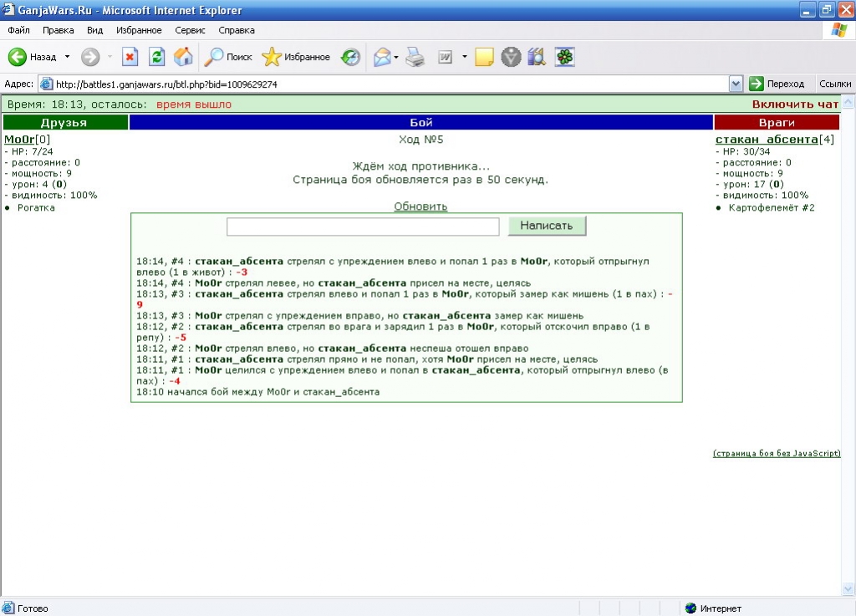Image resolution: width=856 pixels, height=616 pixels.
Task: Open the address bar dropdown
Action: pos(736,84)
